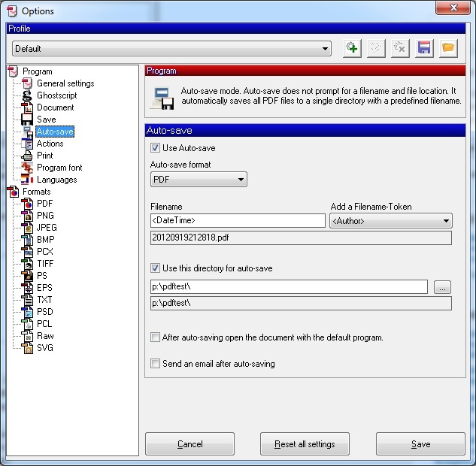The width and height of the screenshot is (476, 466).
Task: Select Program root tree label
Action: (38, 71)
